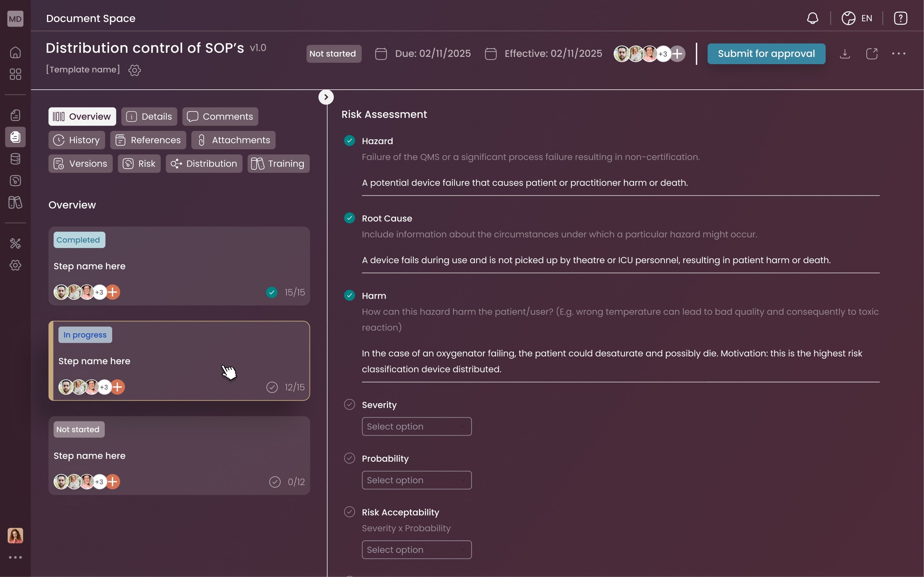Screen dimensions: 924x577
Task: Click the sidebar tools wrench icon
Action: click(x=15, y=243)
